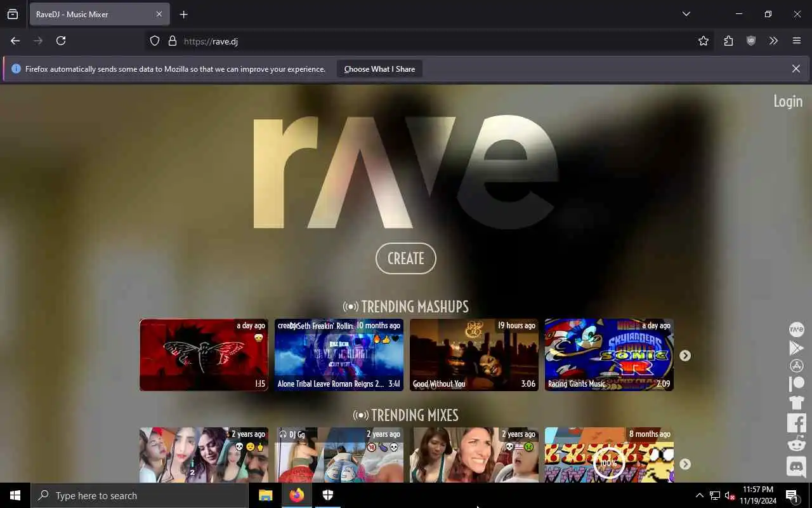Play Alone Tribal Leave Roman Reigns mashup
Image resolution: width=812 pixels, height=508 pixels.
tap(339, 355)
